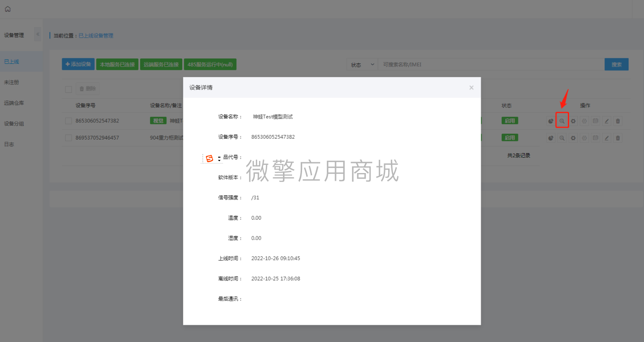Go to 未注册 in the sidebar

(12, 82)
